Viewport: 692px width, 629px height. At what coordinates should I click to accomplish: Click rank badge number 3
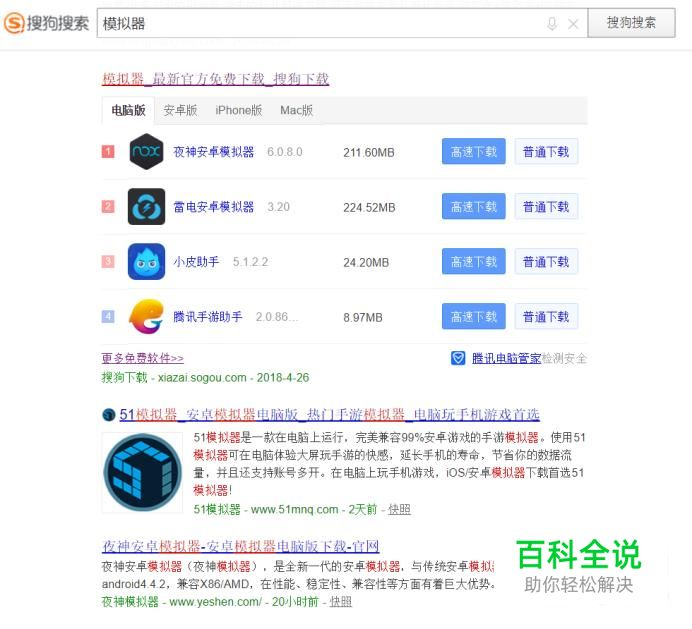point(108,261)
